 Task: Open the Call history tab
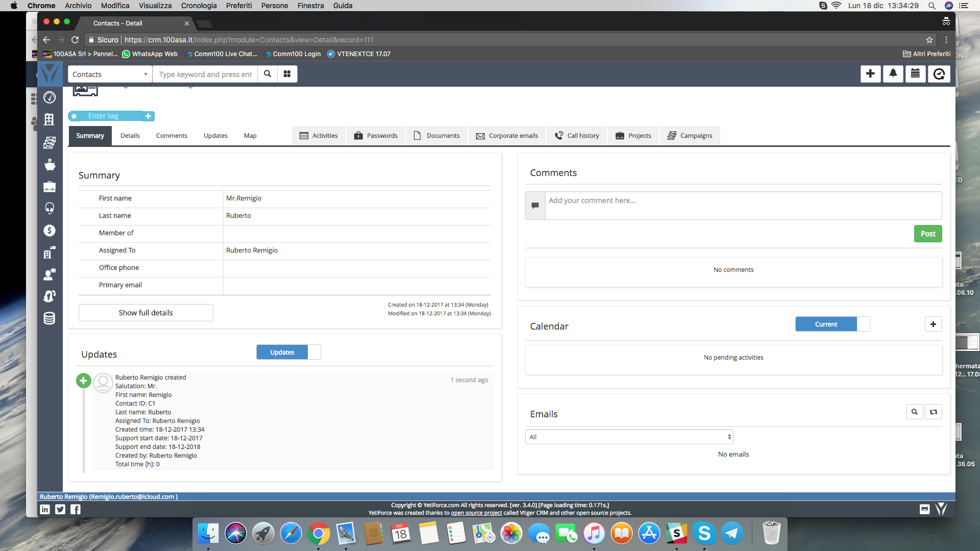pos(577,136)
